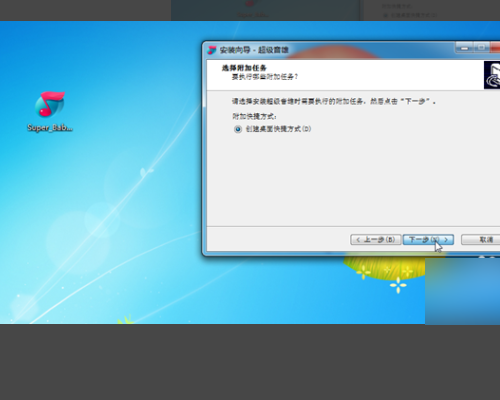Cancel the installation wizard
Image resolution: width=500 pixels, height=400 pixels.
[x=481, y=240]
